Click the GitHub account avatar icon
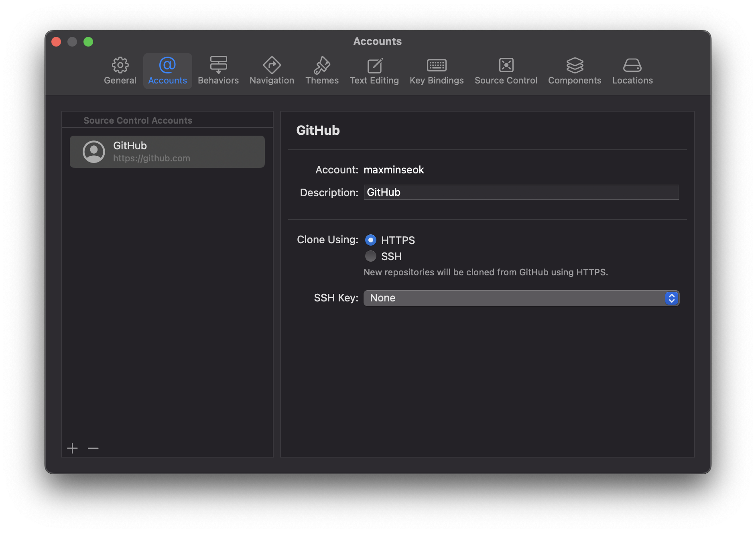The height and width of the screenshot is (533, 756). [x=94, y=152]
